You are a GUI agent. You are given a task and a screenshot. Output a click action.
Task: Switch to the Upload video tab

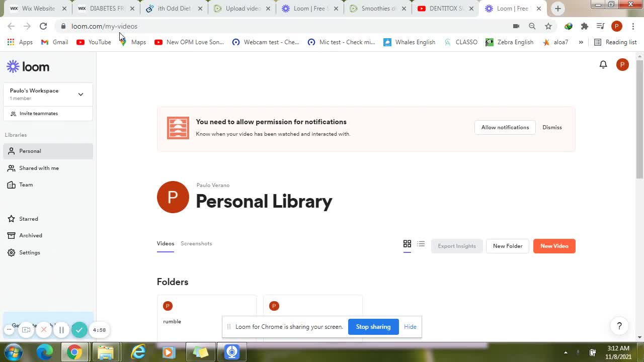(x=242, y=9)
